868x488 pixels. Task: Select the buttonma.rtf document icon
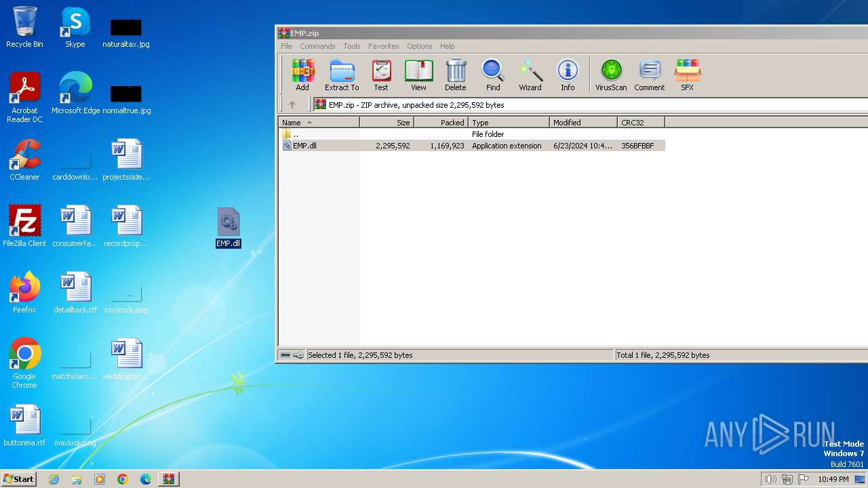click(24, 426)
